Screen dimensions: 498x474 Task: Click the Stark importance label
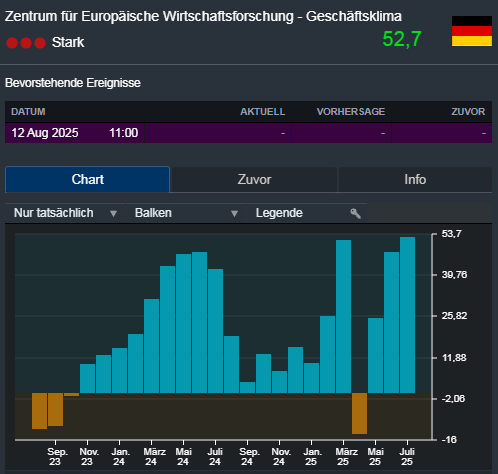pos(68,43)
